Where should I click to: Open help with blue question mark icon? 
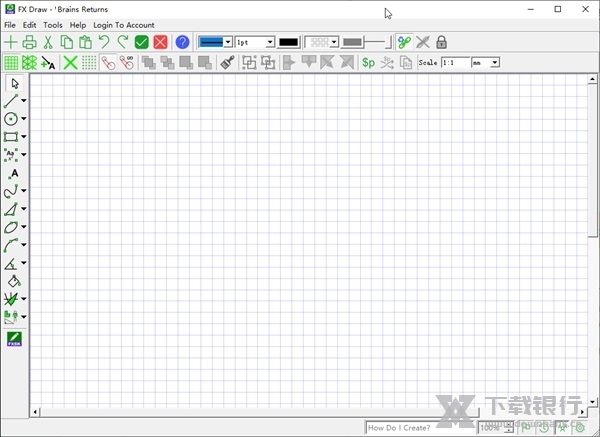tap(183, 42)
